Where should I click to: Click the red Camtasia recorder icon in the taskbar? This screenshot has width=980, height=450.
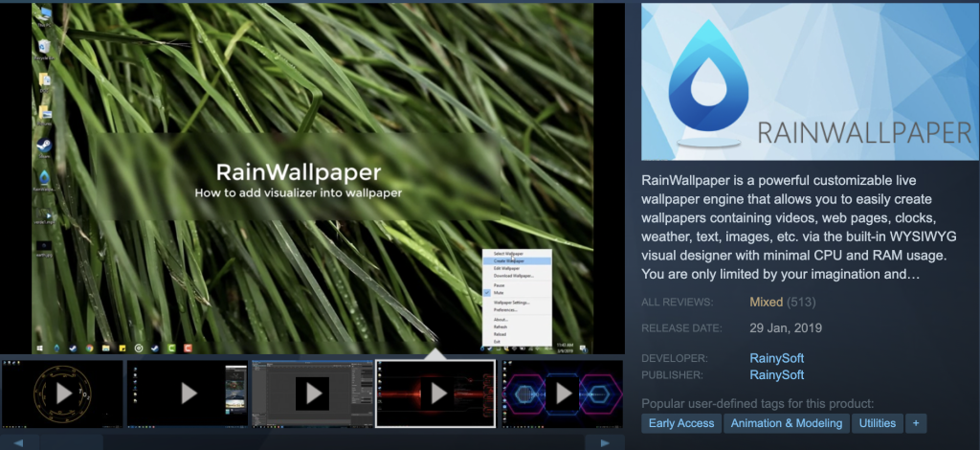188,349
